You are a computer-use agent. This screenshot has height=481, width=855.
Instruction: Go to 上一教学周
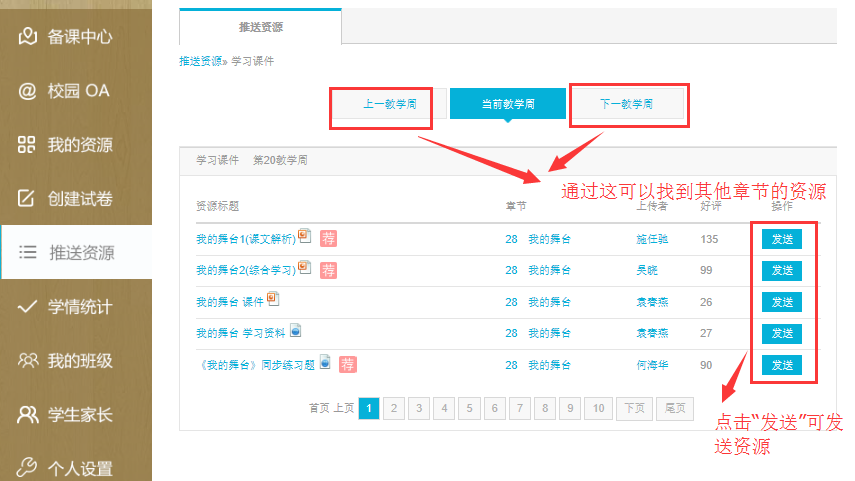[x=381, y=104]
